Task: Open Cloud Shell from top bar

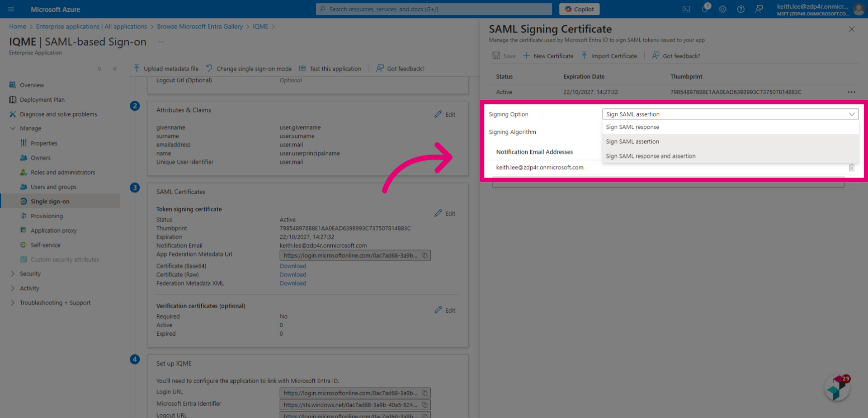Action: coord(686,9)
